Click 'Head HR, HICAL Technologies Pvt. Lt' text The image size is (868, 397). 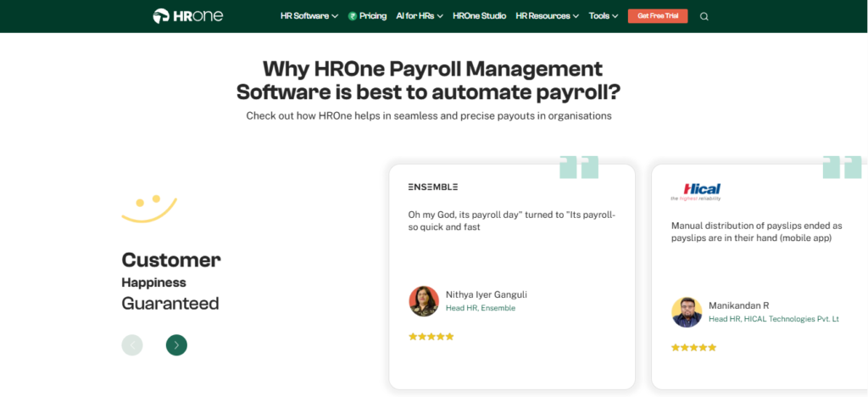click(774, 319)
